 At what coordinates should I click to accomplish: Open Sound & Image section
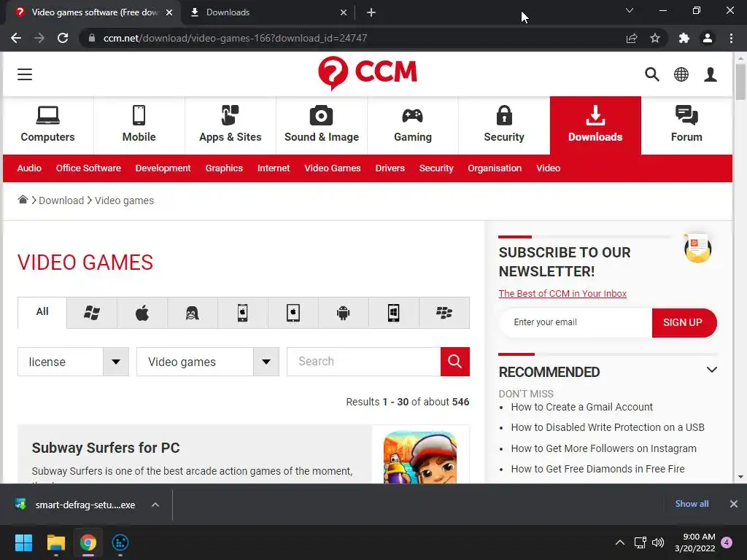tap(322, 125)
